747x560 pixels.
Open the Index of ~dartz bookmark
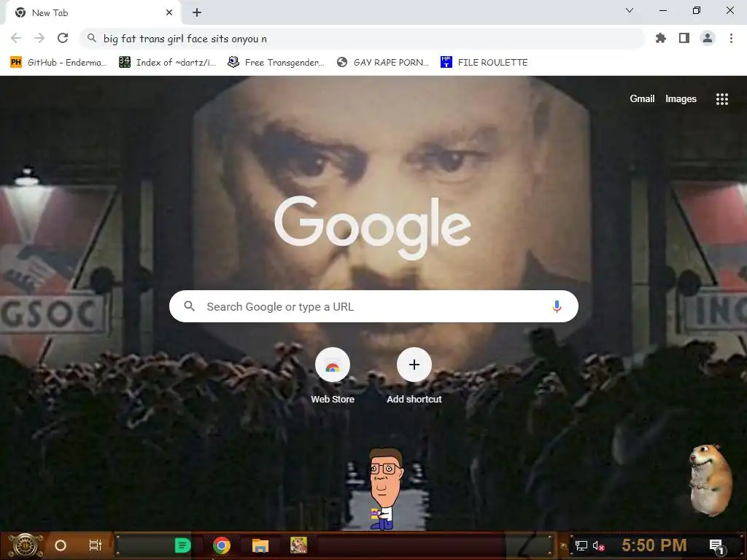coord(167,63)
